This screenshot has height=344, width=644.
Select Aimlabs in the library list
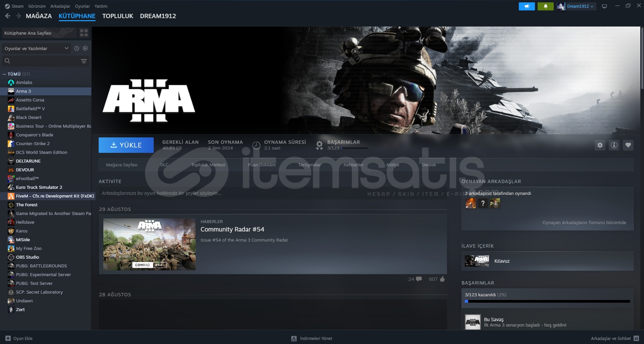click(46, 82)
